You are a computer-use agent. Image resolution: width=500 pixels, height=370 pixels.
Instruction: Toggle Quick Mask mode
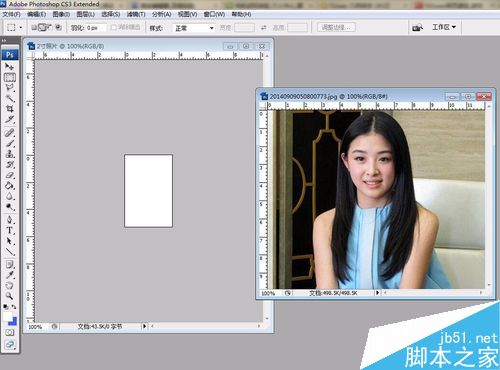coord(9,333)
